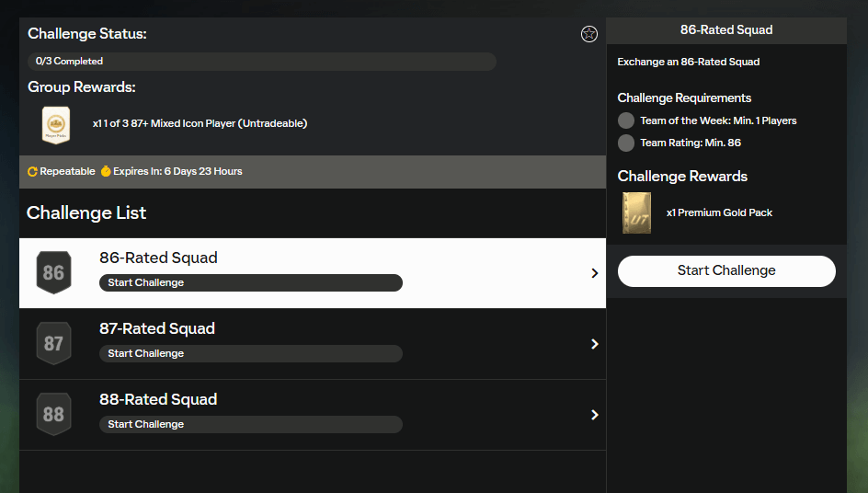The image size is (868, 493).
Task: Toggle the Team Rating Min. 86 circle
Action: pos(626,143)
